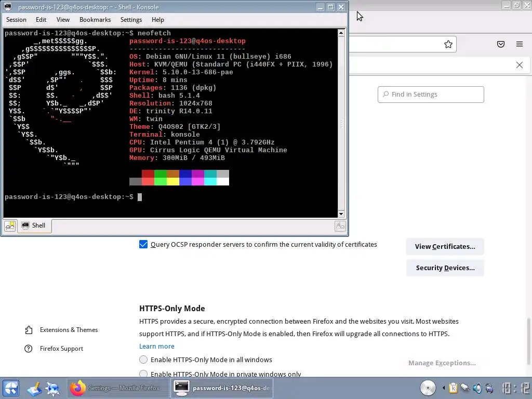Click the CPU: Intel Pentium 4 line
Viewport: 532px width, 399px height.
pyautogui.click(x=202, y=142)
